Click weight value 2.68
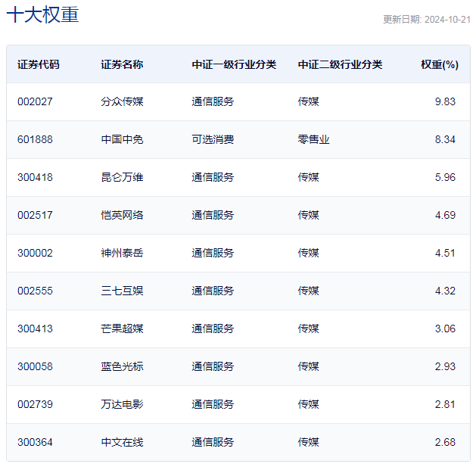476x467 pixels. (x=445, y=443)
